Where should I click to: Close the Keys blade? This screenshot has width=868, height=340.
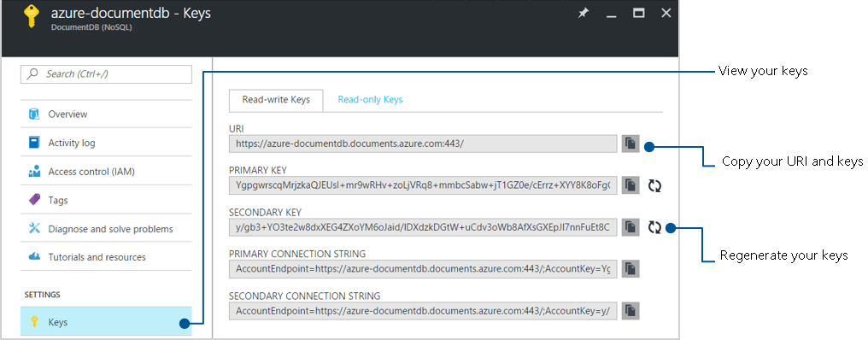pyautogui.click(x=666, y=14)
